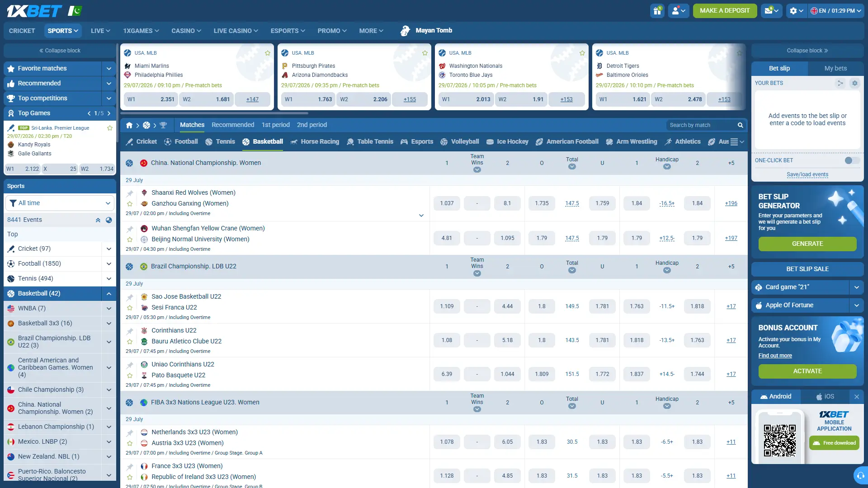
Task: Select the Horse Racing sport tab
Action: coord(315,142)
